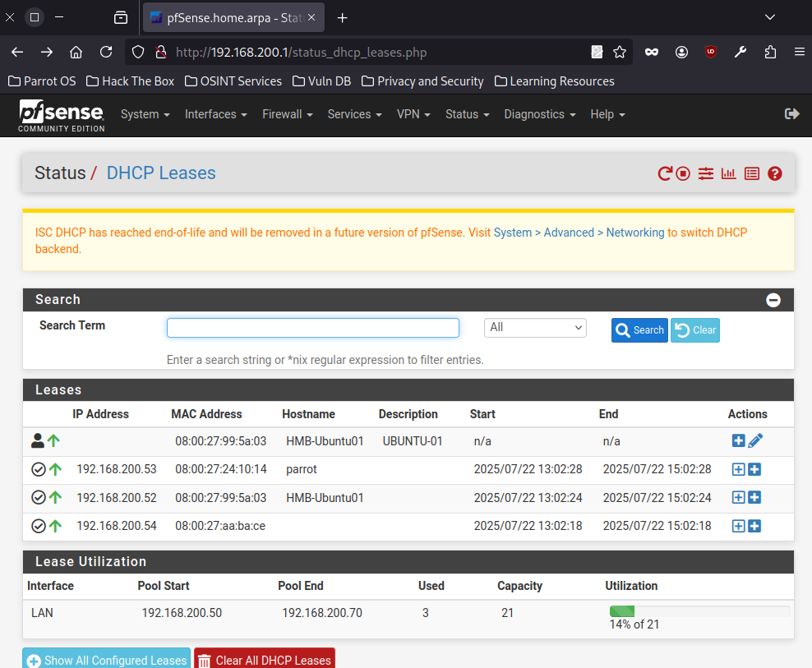Open the Status menu in navbar
This screenshot has width=812, height=668.
tap(467, 114)
